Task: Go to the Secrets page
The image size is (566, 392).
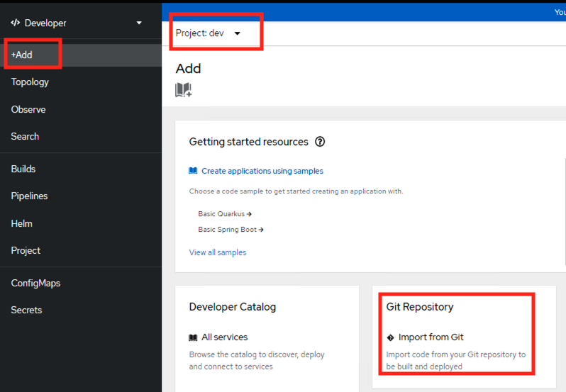Action: [x=26, y=310]
